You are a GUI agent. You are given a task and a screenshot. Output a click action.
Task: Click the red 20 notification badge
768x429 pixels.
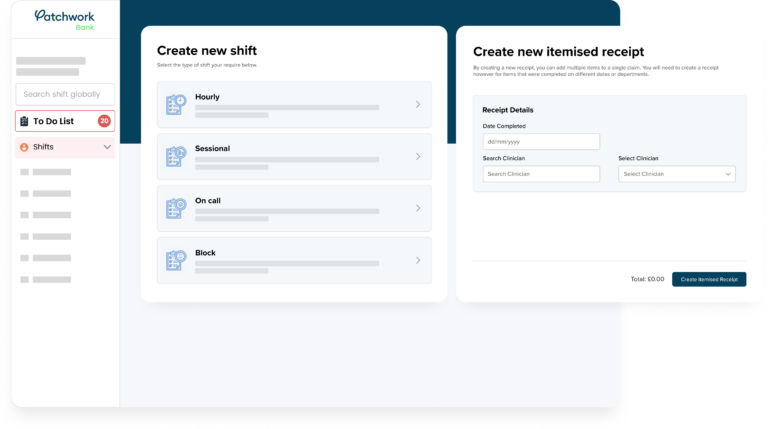(104, 121)
